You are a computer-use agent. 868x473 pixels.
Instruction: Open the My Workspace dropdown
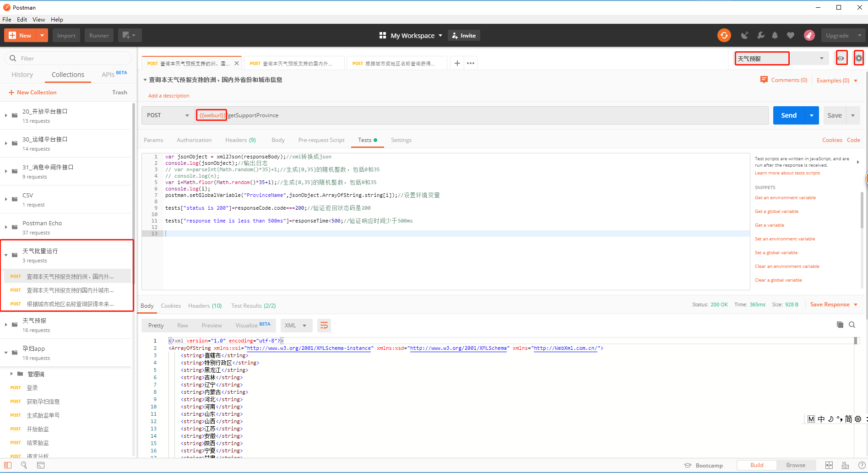(416, 35)
